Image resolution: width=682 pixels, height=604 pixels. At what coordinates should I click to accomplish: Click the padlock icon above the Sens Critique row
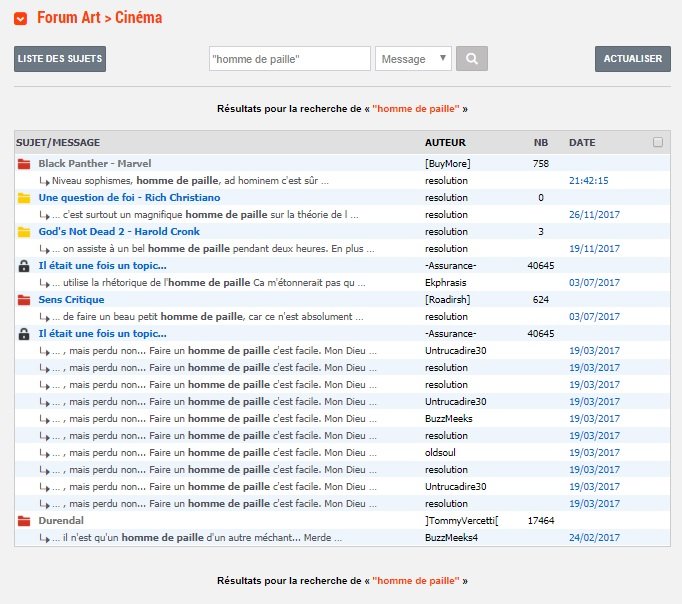coord(24,266)
